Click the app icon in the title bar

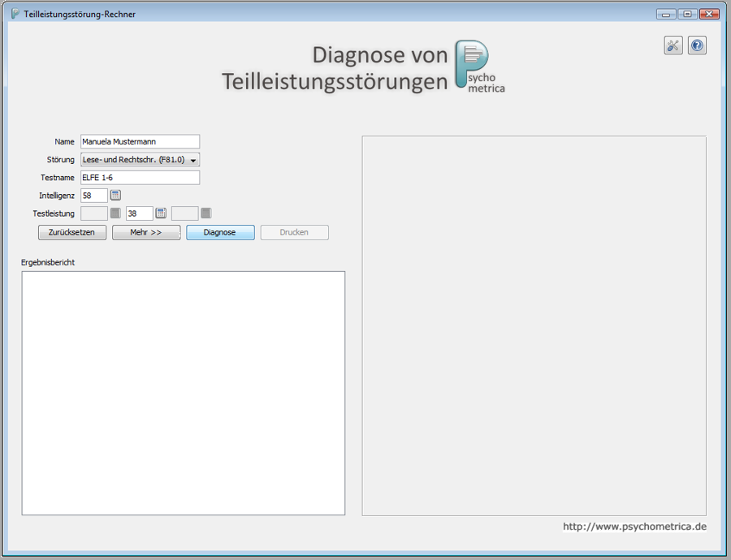[15, 14]
